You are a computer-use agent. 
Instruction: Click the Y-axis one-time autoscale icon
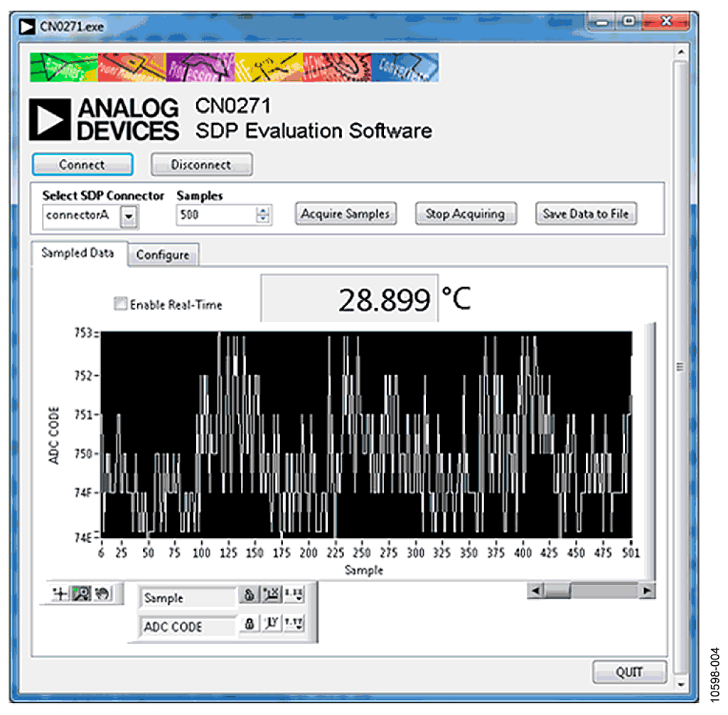272,623
